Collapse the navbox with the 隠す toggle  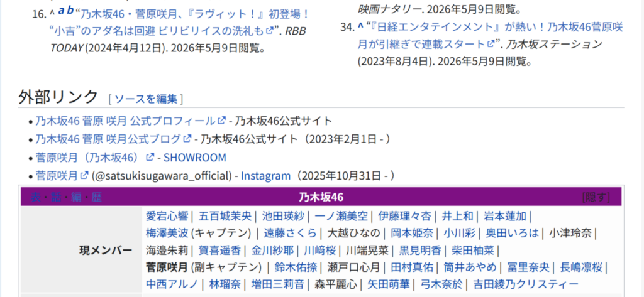596,197
